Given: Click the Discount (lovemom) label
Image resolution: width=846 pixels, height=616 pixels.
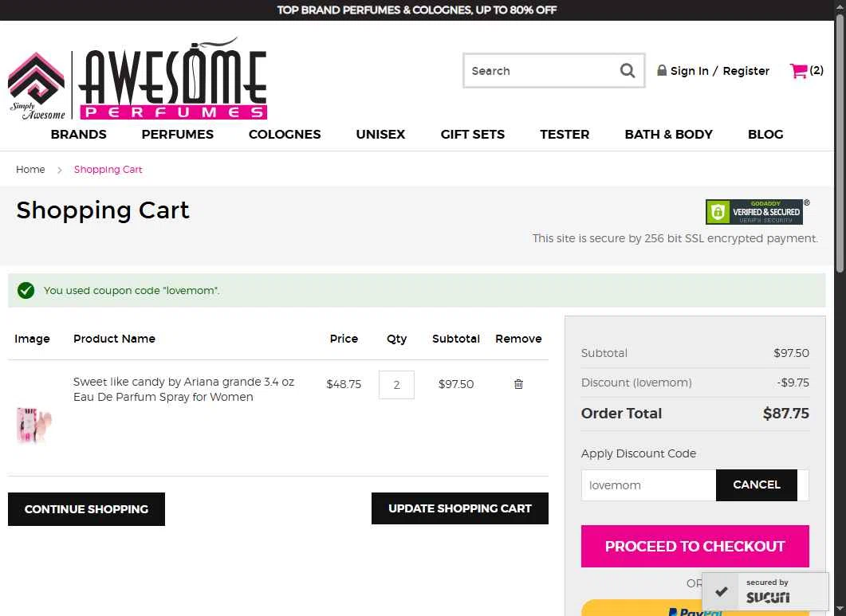Looking at the screenshot, I should click(636, 383).
